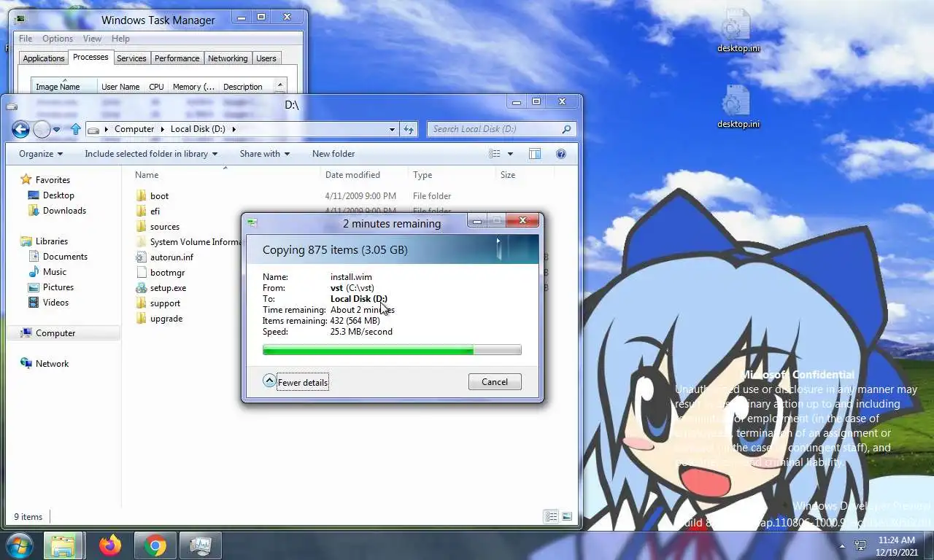The height and width of the screenshot is (560, 934).
Task: Click the refresh button beside address bar
Action: (x=409, y=129)
